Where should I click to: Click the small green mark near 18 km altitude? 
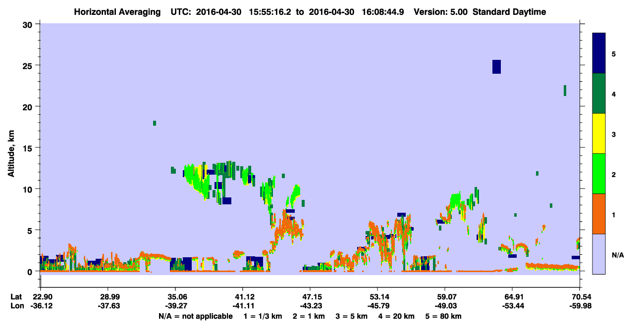(155, 123)
